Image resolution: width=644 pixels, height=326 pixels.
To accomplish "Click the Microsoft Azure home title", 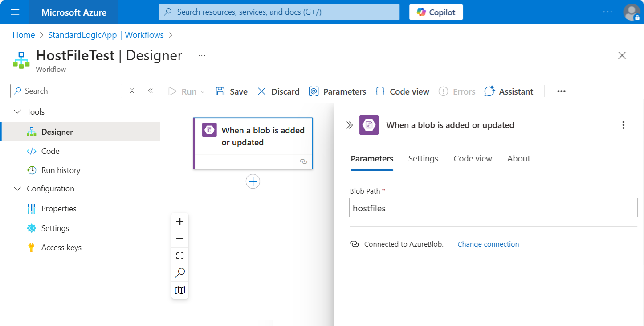I will 74,12.
